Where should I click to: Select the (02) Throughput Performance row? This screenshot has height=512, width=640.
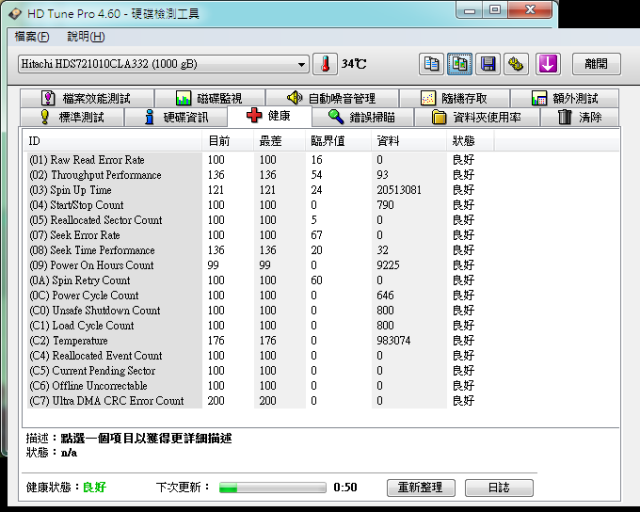pyautogui.click(x=261, y=175)
